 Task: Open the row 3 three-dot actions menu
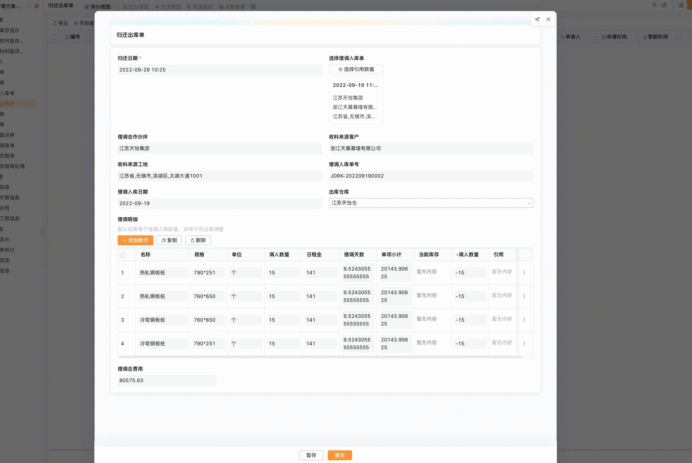[524, 320]
